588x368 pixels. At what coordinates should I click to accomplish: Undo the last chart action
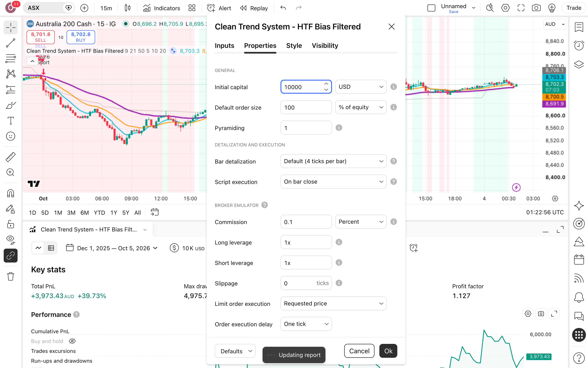283,8
